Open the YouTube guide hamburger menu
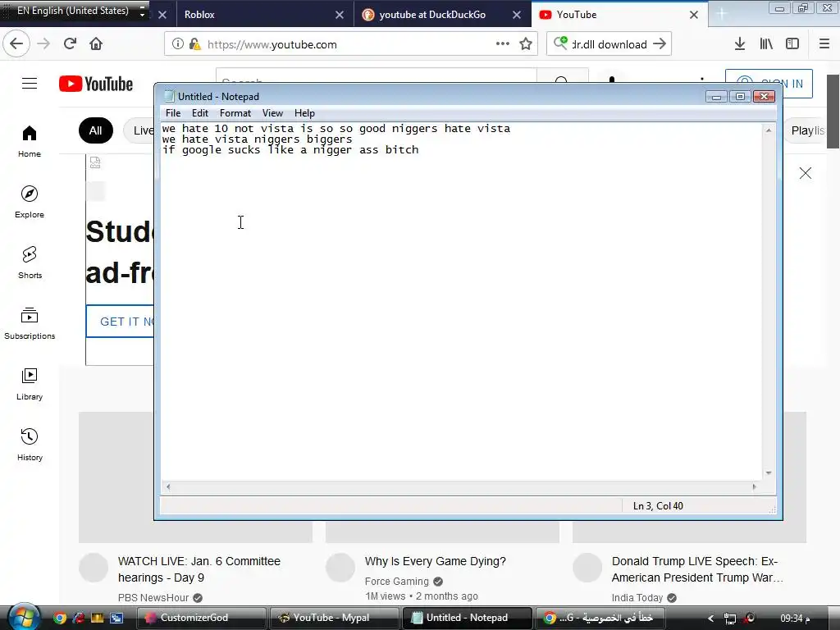The height and width of the screenshot is (630, 840). 30,84
